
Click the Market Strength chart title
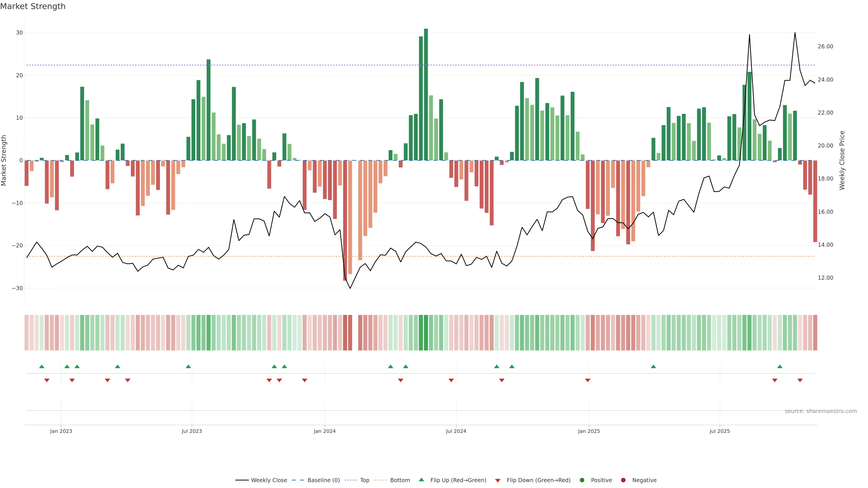(x=33, y=6)
